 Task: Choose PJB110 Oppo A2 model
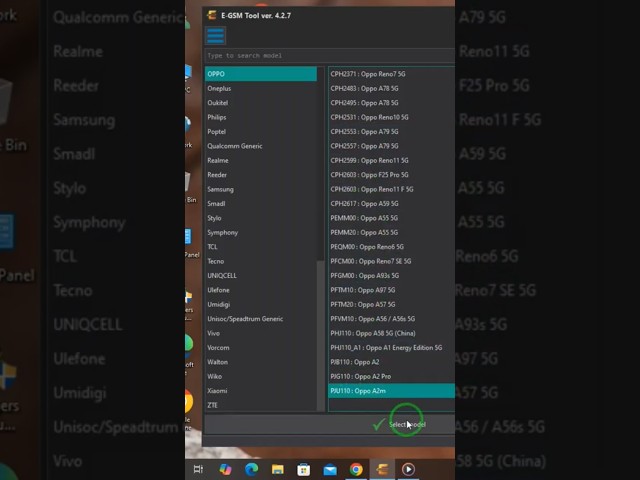click(x=391, y=362)
